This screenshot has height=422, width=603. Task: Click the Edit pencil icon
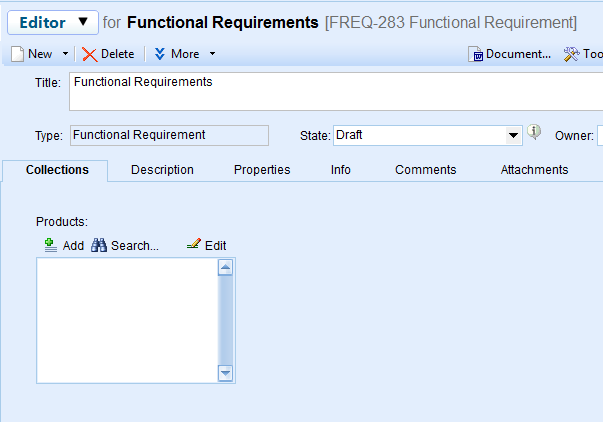click(x=194, y=245)
